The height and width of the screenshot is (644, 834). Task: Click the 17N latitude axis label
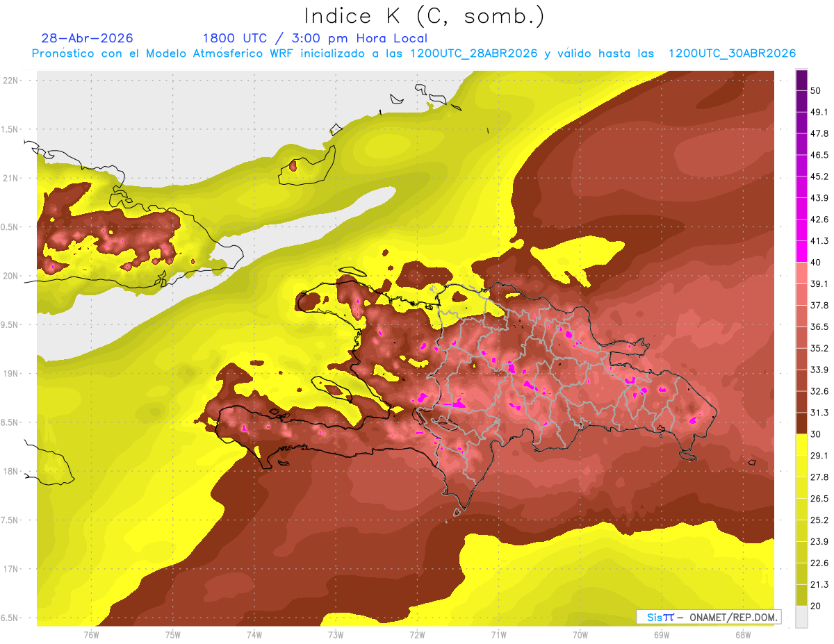click(x=10, y=569)
